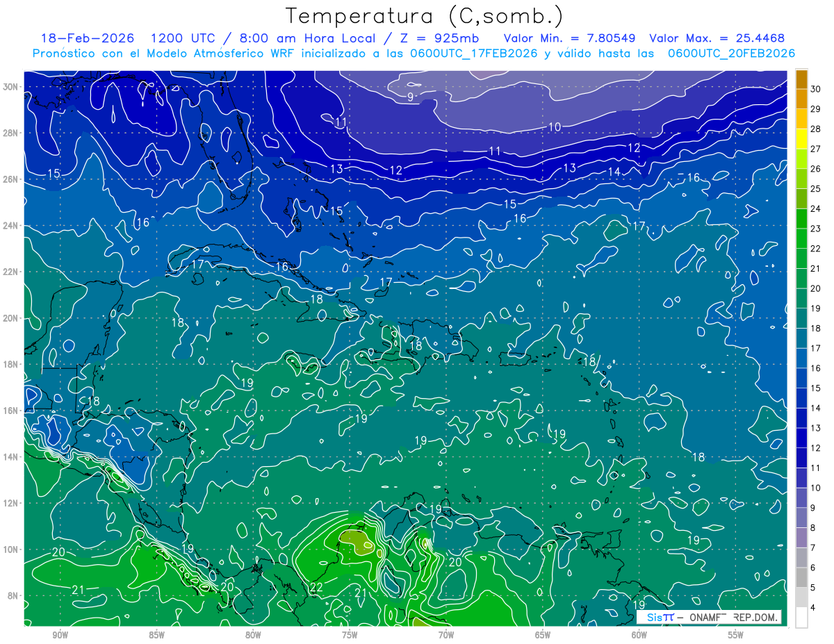The image size is (834, 644).
Task: Click the legend label "30"
Action: click(x=816, y=89)
